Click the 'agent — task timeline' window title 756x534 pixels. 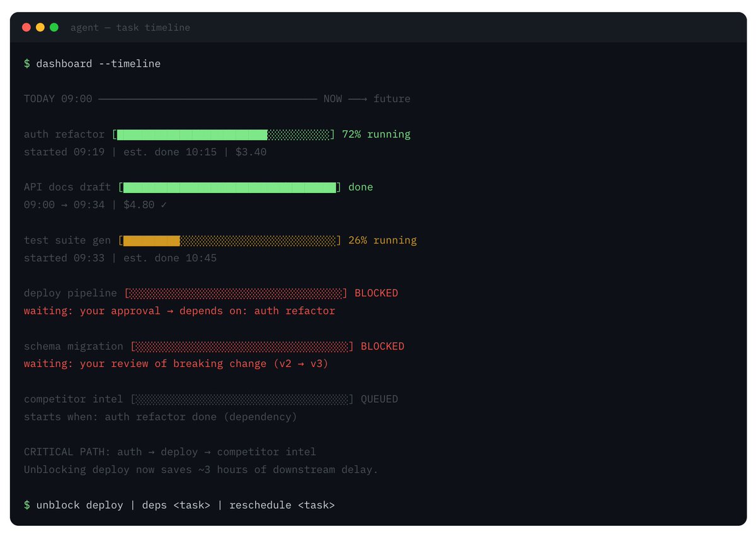point(130,28)
